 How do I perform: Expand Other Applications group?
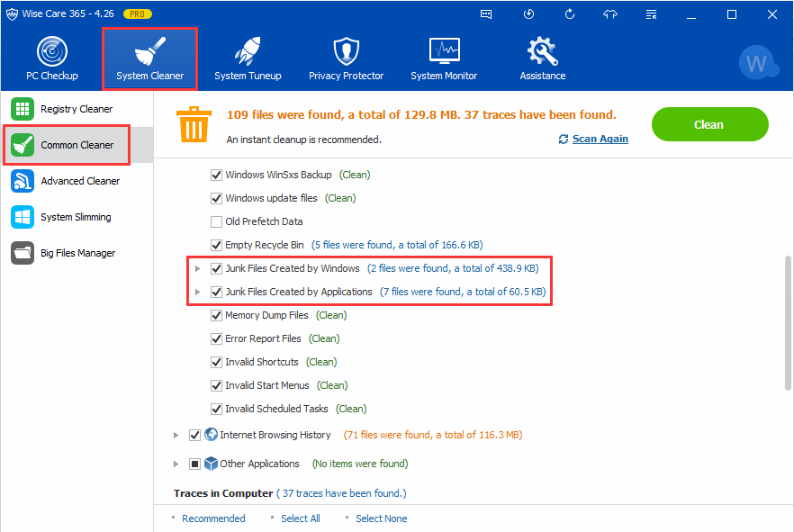pos(176,464)
